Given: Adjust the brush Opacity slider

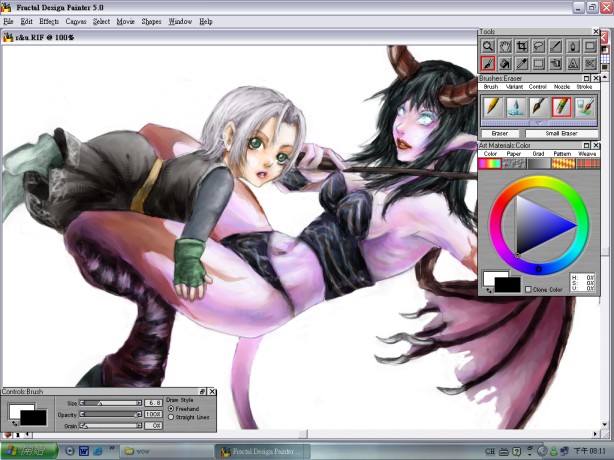Looking at the screenshot, I should tap(110, 414).
